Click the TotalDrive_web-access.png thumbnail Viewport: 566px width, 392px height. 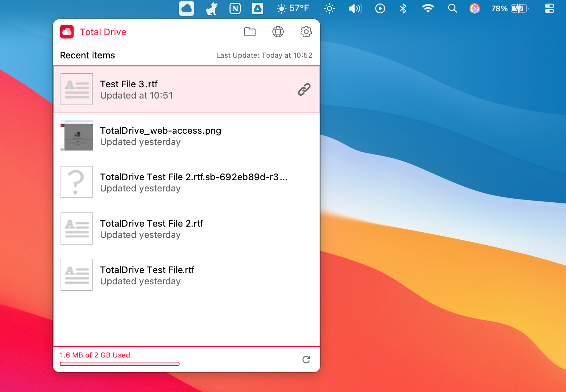coord(76,136)
